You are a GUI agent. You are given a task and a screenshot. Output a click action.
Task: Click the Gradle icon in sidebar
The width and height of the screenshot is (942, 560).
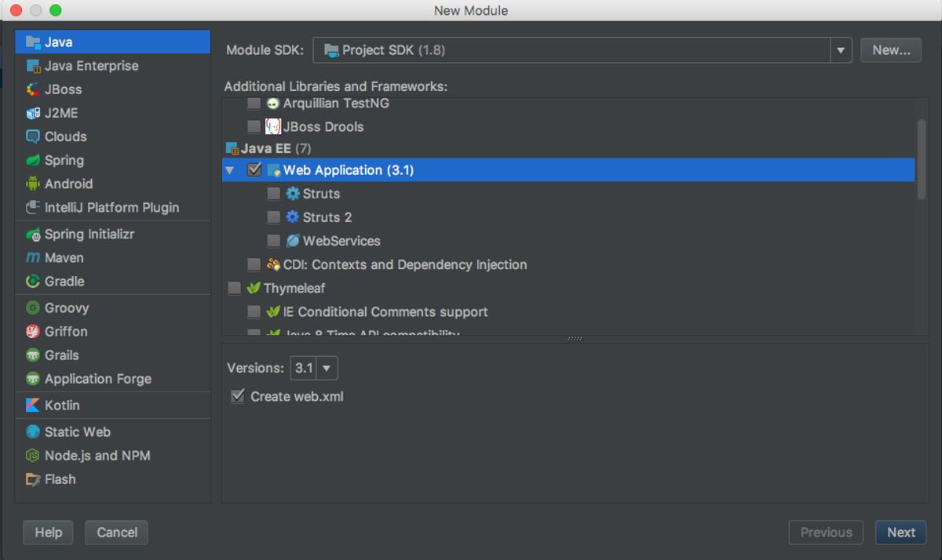click(32, 281)
